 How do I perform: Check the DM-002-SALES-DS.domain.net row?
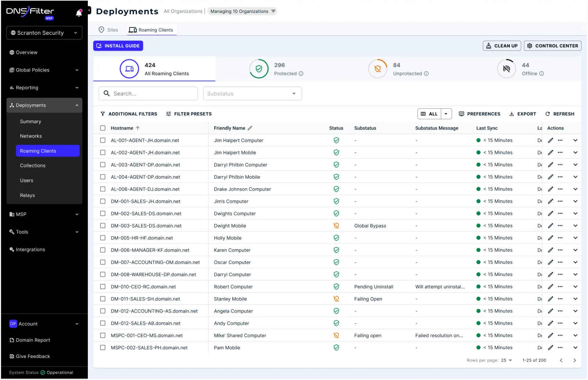103,213
